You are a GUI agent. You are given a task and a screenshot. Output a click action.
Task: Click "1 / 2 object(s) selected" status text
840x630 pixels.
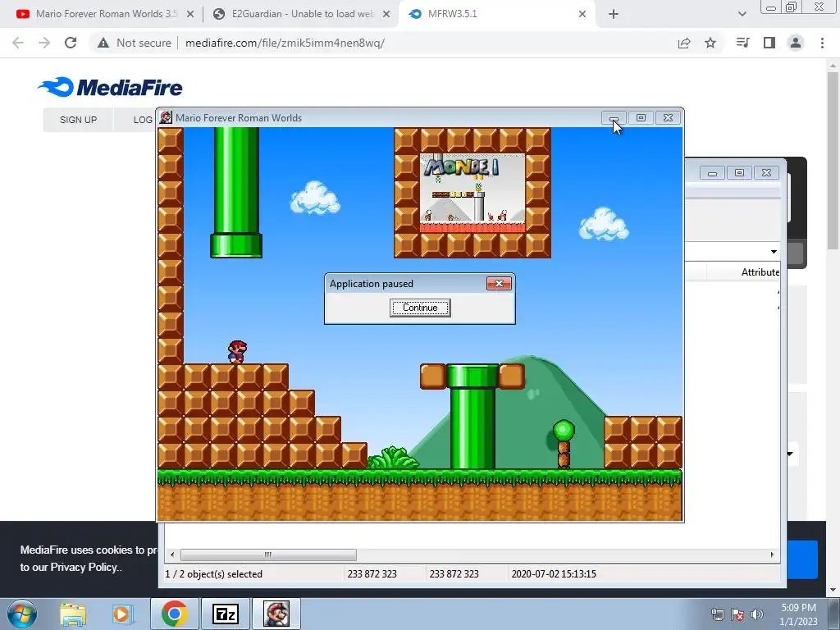[214, 573]
